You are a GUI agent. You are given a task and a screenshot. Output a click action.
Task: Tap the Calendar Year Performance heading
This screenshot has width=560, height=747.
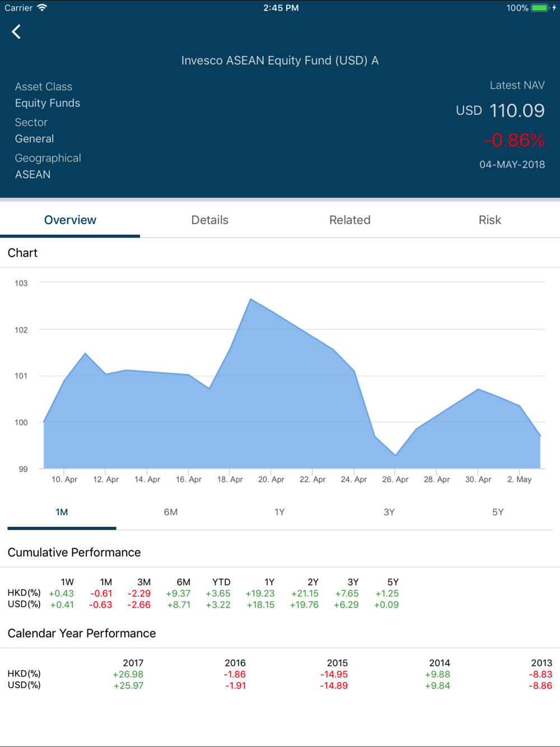click(82, 633)
